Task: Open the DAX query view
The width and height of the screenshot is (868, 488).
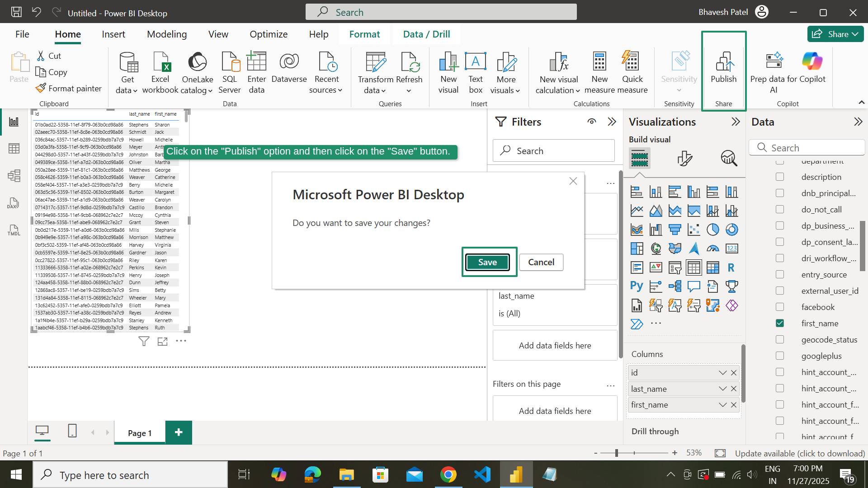Action: pyautogui.click(x=14, y=203)
